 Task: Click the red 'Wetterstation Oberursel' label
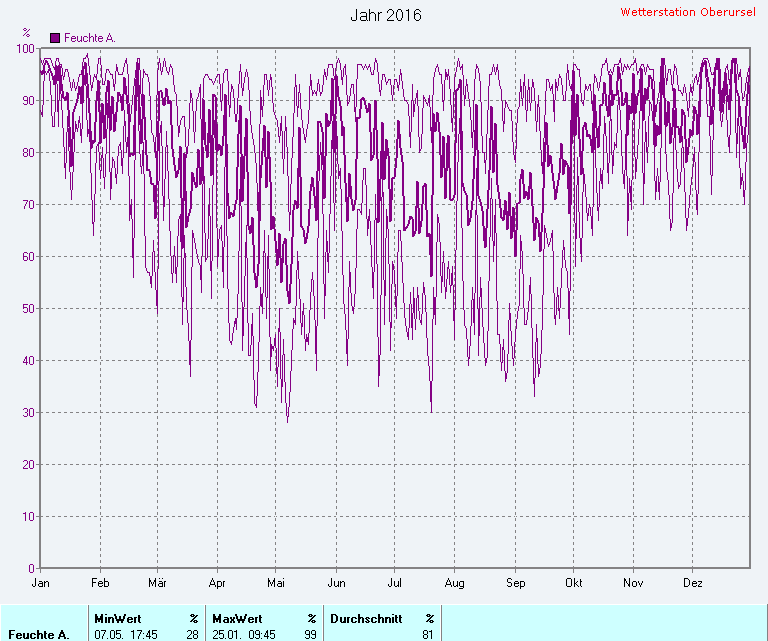(688, 12)
